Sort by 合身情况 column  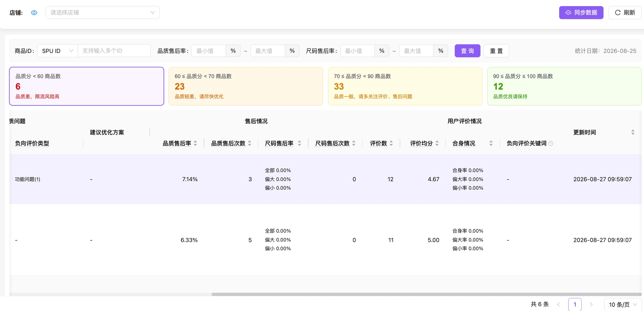pos(491,143)
